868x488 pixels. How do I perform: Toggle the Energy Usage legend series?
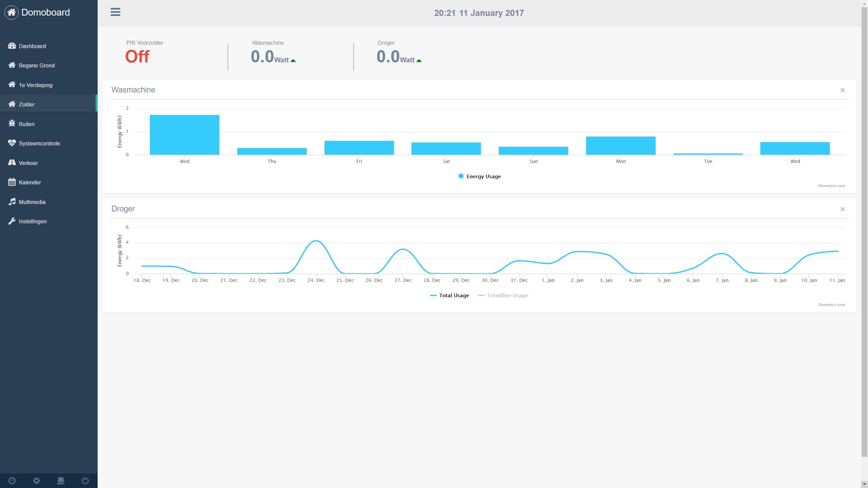[479, 176]
